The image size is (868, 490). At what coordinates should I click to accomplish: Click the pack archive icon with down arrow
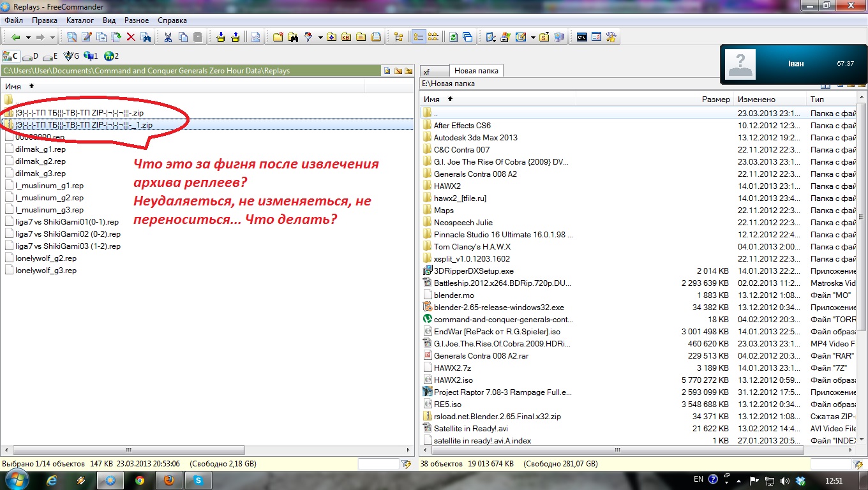click(x=221, y=37)
